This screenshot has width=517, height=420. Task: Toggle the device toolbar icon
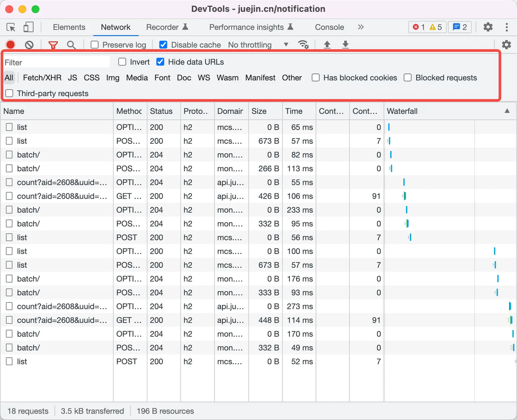(x=28, y=27)
